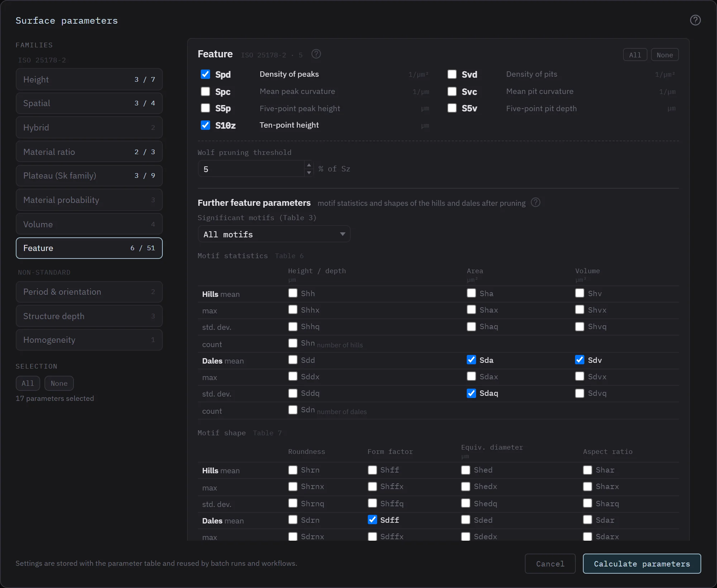The height and width of the screenshot is (588, 717).
Task: Check the Shh hills mean height box
Action: (293, 293)
